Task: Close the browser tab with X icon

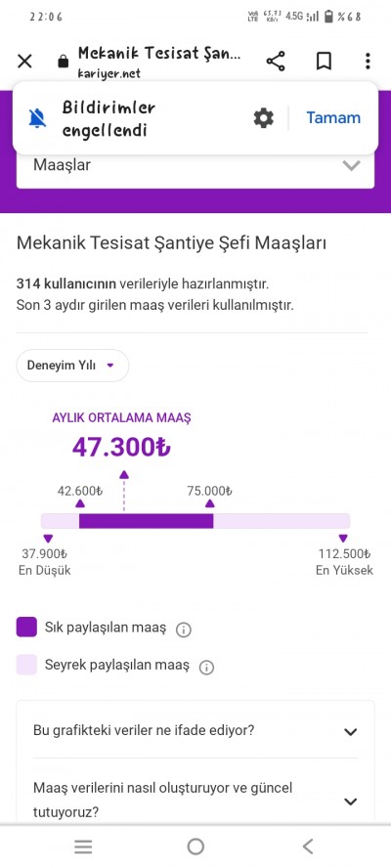Action: 24,61
